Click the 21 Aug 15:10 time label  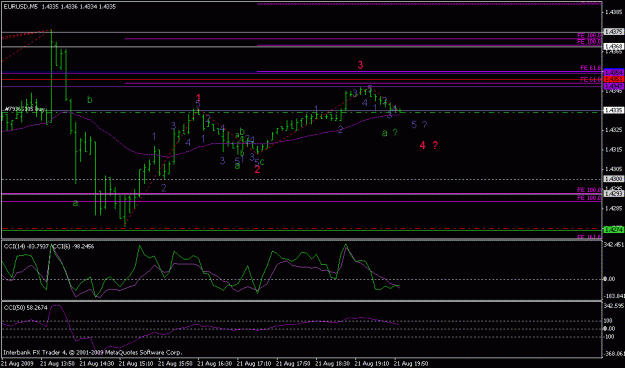point(136,364)
